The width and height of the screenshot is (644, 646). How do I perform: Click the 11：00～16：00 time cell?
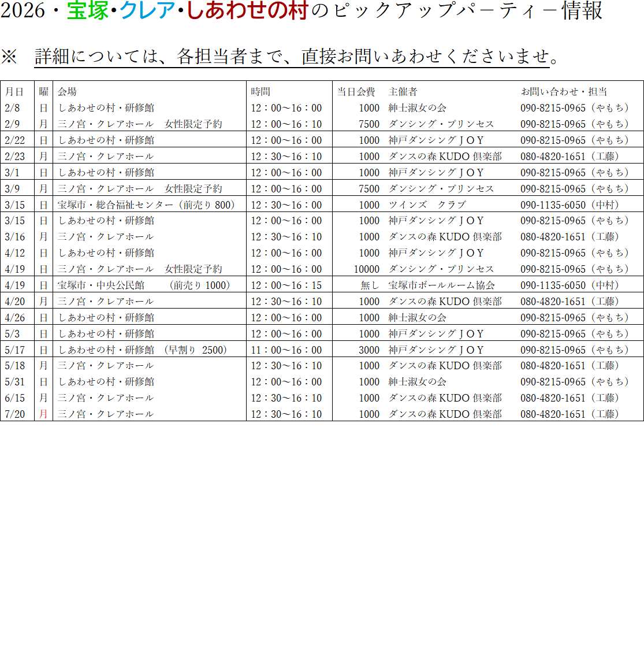[x=286, y=350]
